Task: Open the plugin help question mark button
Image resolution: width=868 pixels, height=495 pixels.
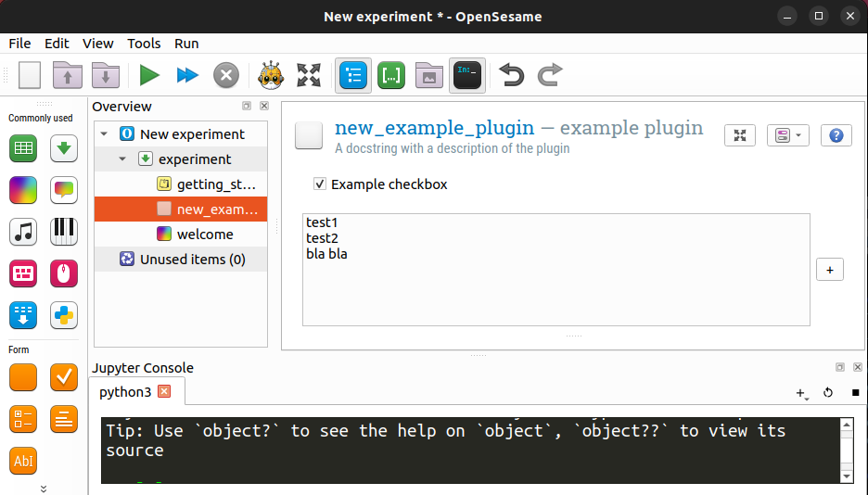Action: pyautogui.click(x=836, y=135)
